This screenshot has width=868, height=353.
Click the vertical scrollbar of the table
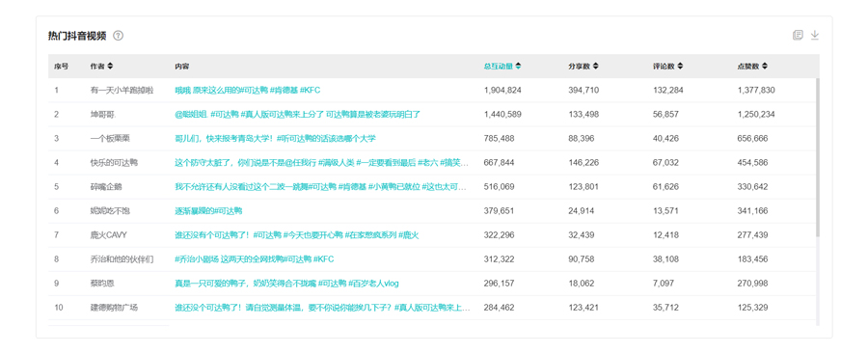click(x=818, y=157)
